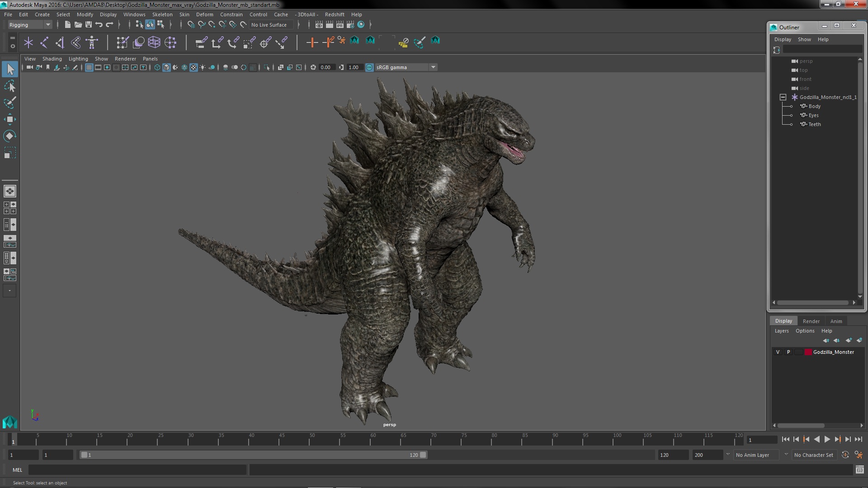Click the Create Locator shelf icon

point(28,42)
